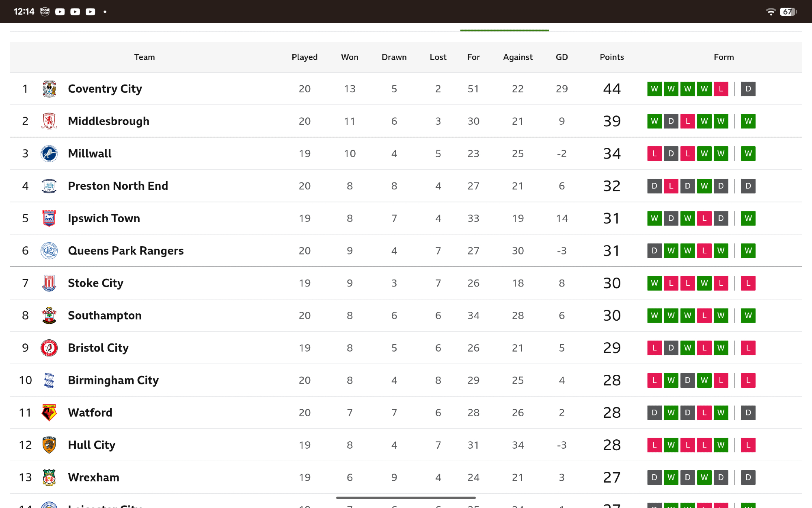Tap the Coventry City club crest
The height and width of the screenshot is (508, 812).
(x=49, y=89)
